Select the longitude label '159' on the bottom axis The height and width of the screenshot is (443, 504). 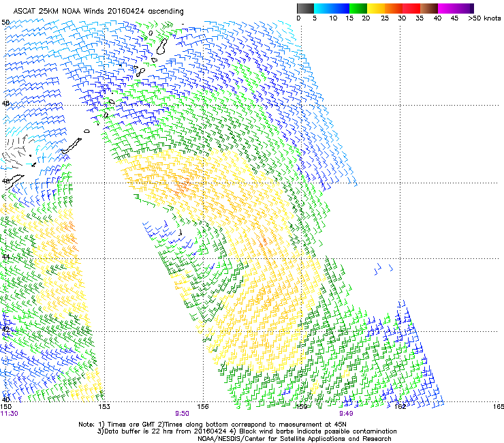[302, 407]
